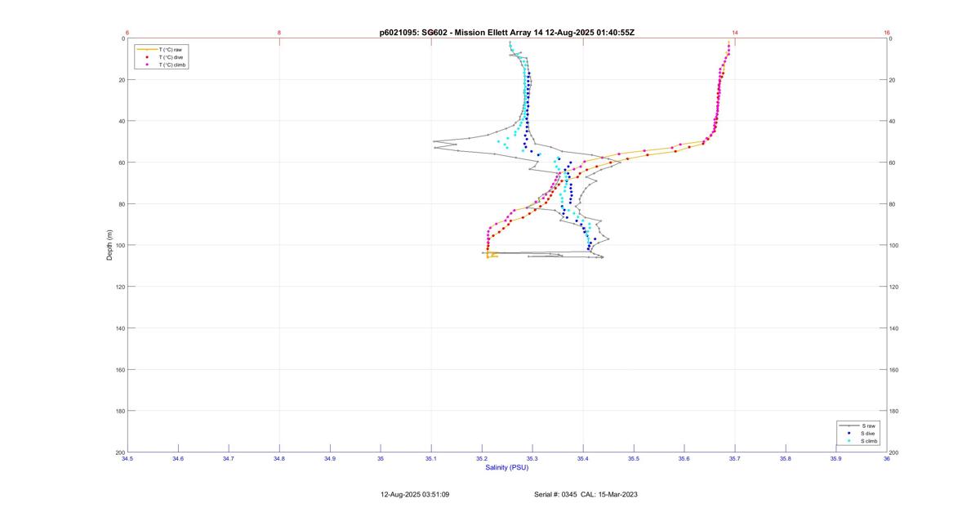This screenshot has width=980, height=508.
Task: Click salinity axis tick label 35.4
Action: (583, 459)
